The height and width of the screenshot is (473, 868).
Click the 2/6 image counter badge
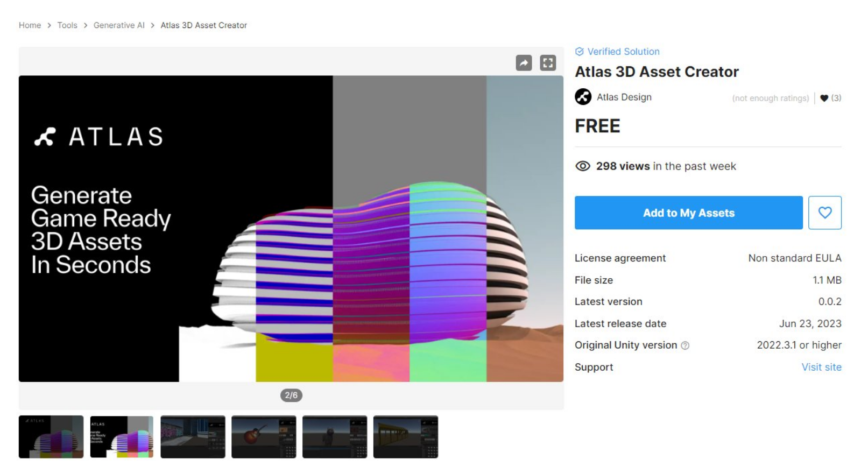pos(291,396)
